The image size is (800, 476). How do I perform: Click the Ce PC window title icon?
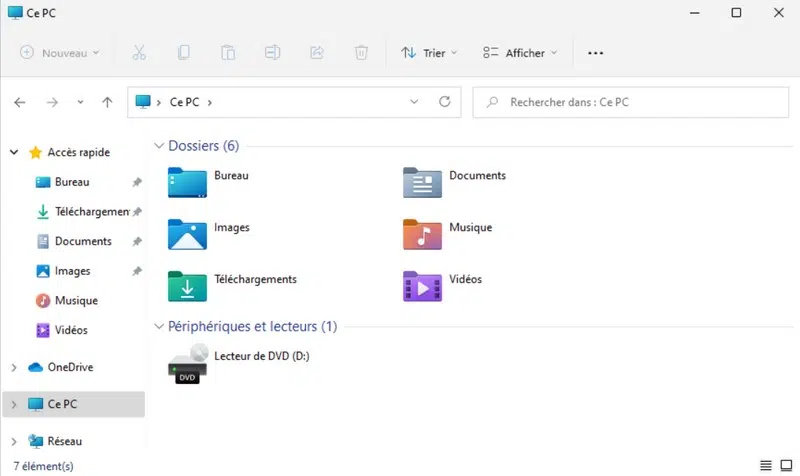pos(15,12)
